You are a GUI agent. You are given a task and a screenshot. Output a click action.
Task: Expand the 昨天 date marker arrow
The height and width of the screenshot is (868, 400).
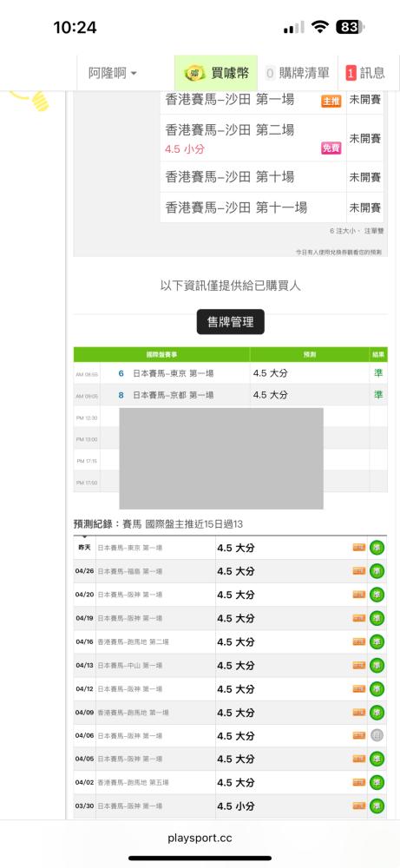84,537
